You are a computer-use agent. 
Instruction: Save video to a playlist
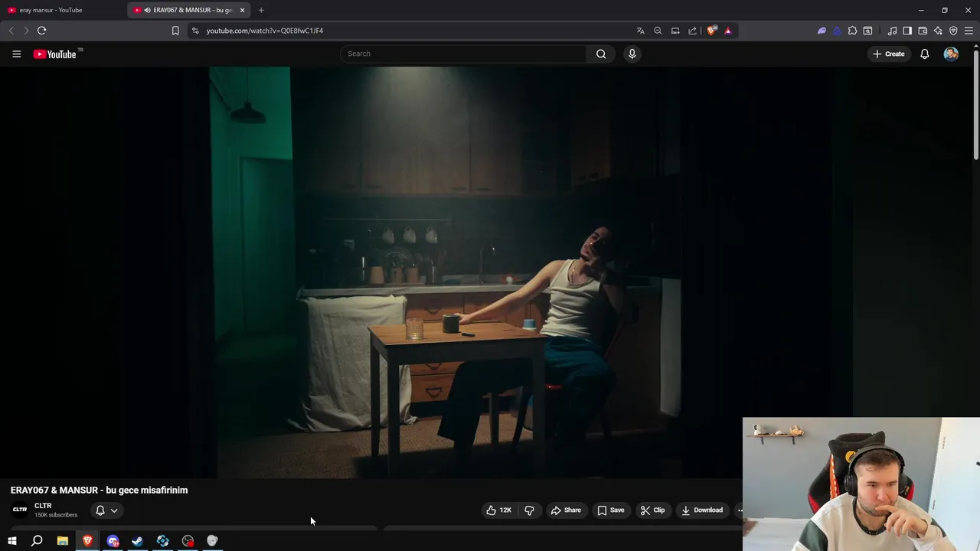(x=610, y=510)
